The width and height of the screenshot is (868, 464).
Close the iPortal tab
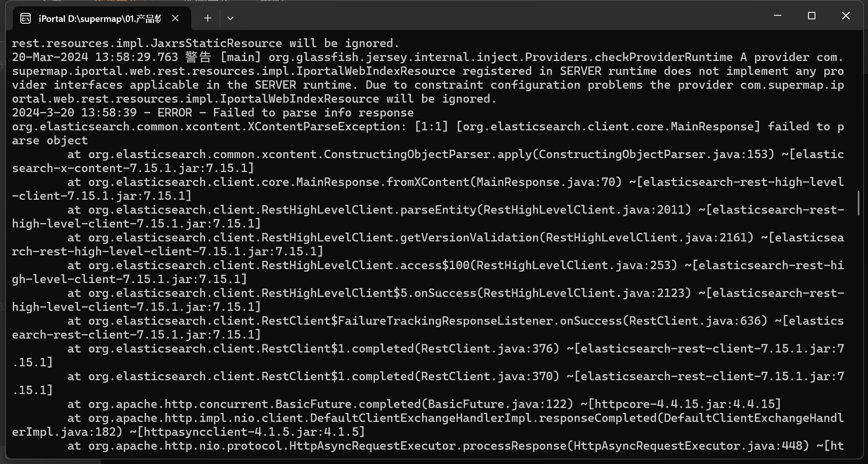(x=175, y=18)
